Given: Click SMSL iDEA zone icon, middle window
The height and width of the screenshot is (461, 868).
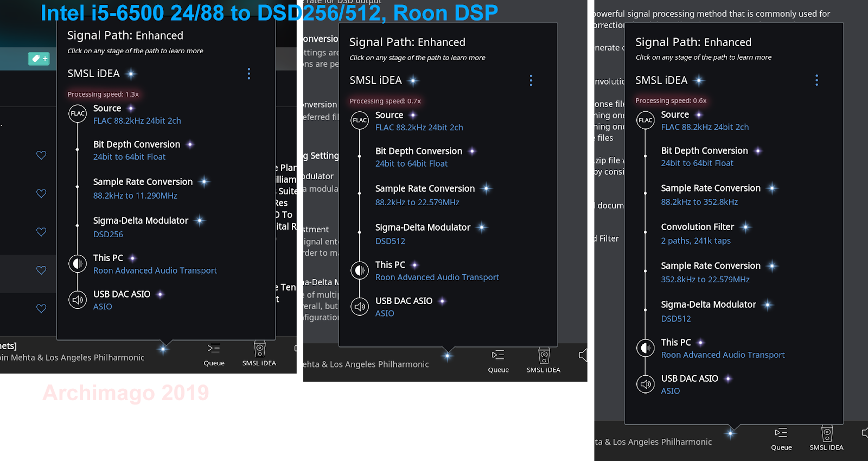Looking at the screenshot, I should pyautogui.click(x=544, y=356).
